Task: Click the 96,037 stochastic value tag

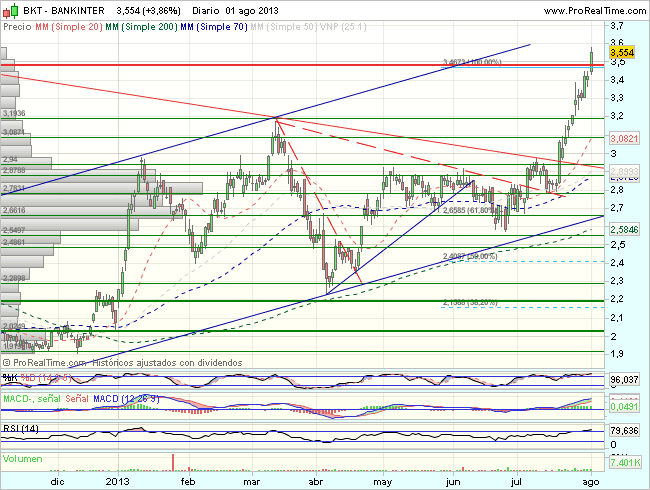Action: (622, 380)
